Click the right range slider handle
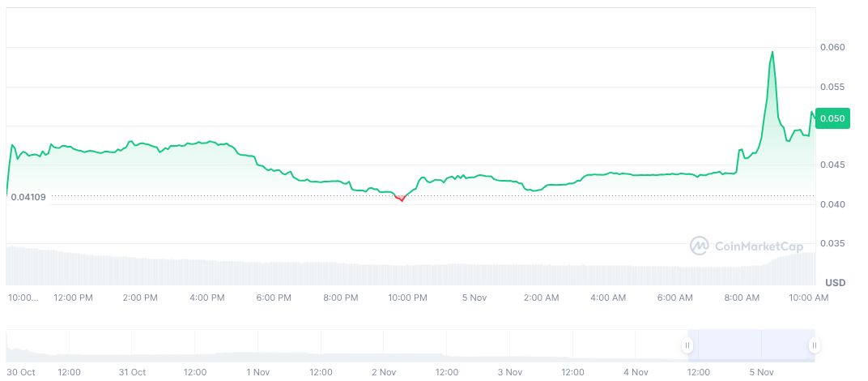868x381 pixels. [x=814, y=345]
